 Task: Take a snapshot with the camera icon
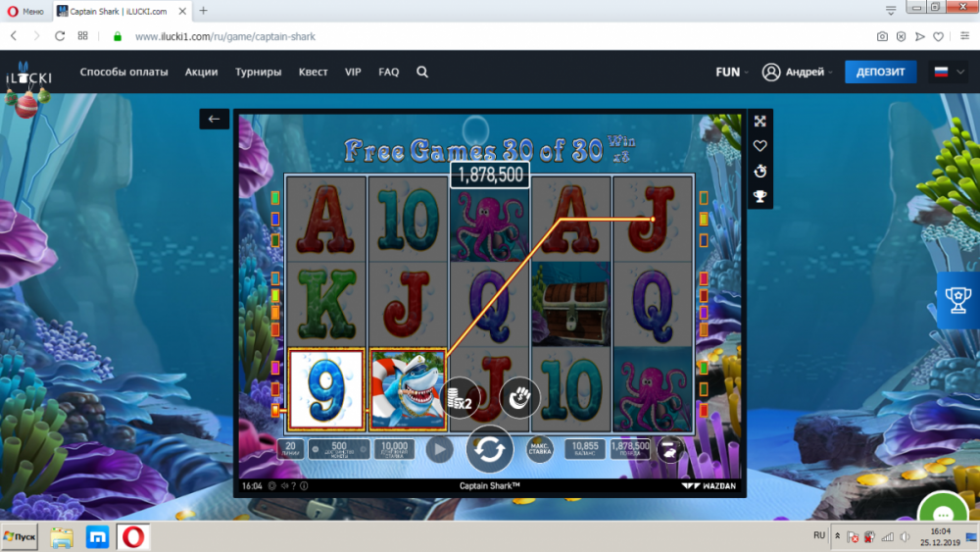tap(882, 37)
